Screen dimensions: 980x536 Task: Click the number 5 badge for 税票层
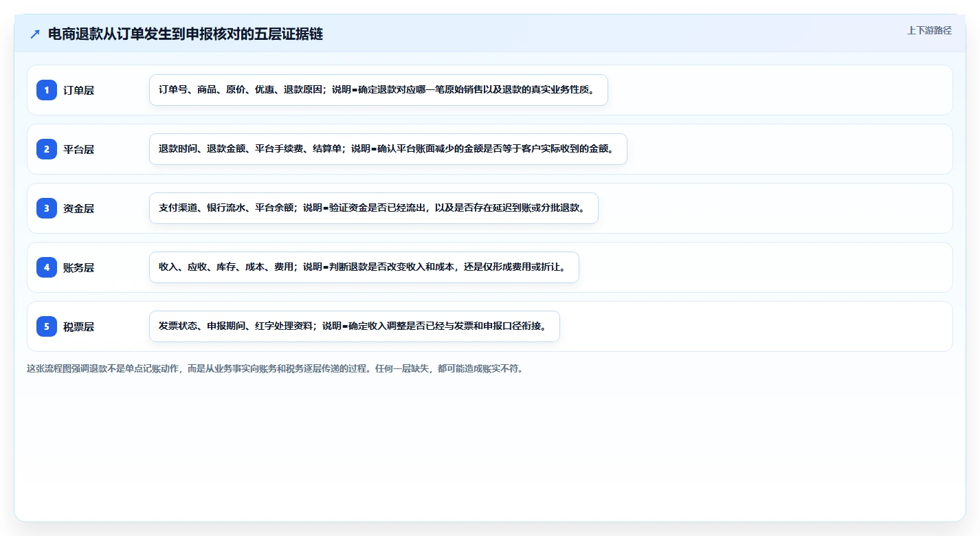tap(47, 326)
